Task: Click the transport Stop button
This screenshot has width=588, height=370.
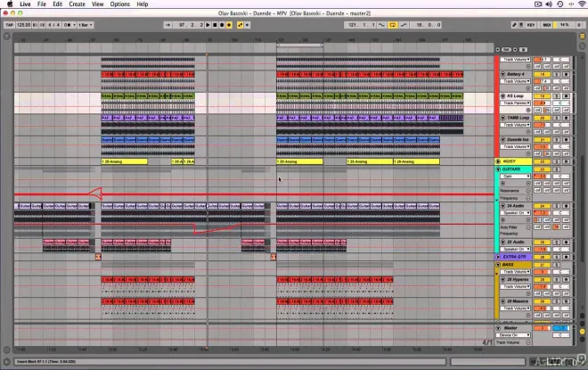Action: (x=215, y=25)
